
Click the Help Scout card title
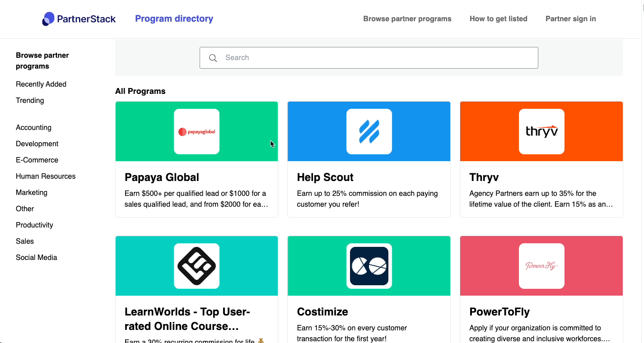pyautogui.click(x=325, y=177)
